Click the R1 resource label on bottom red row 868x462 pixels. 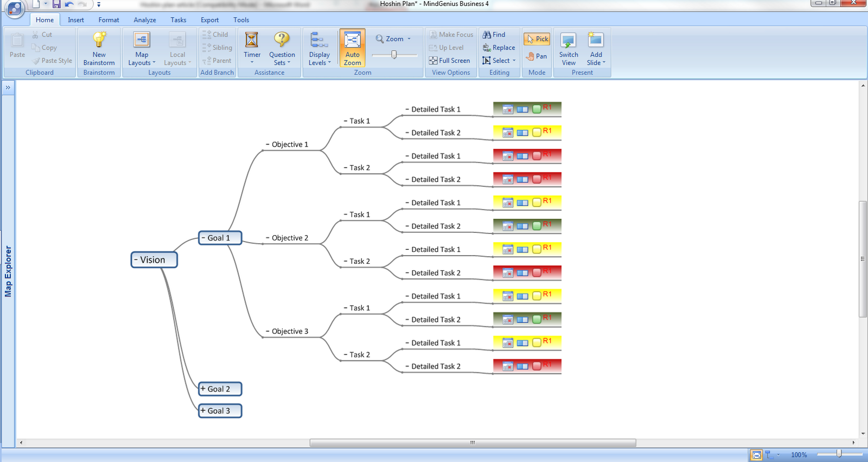[x=547, y=364]
